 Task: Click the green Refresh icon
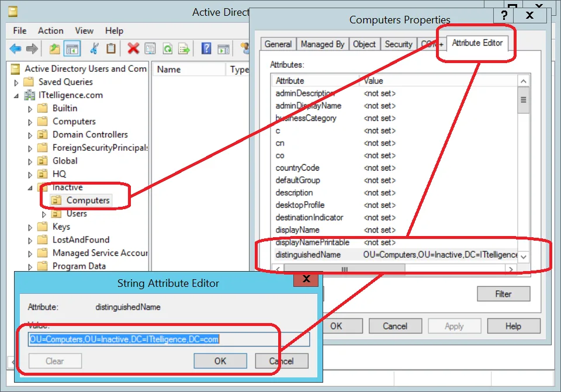168,48
